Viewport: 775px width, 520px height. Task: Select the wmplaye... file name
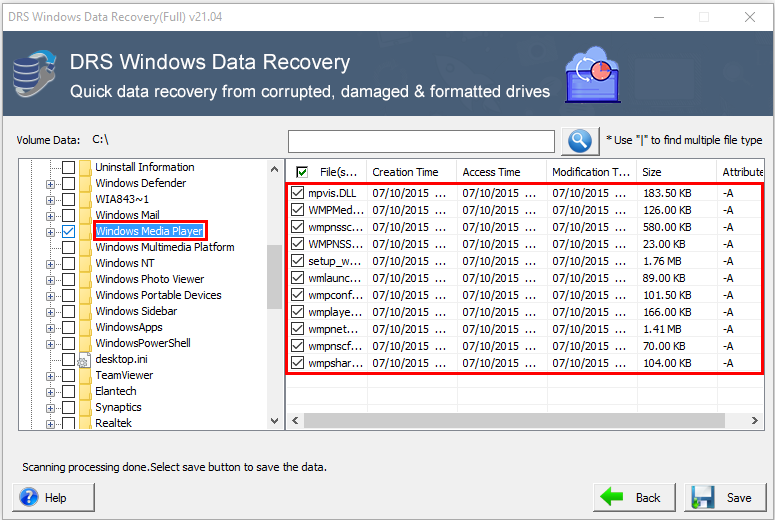point(336,312)
